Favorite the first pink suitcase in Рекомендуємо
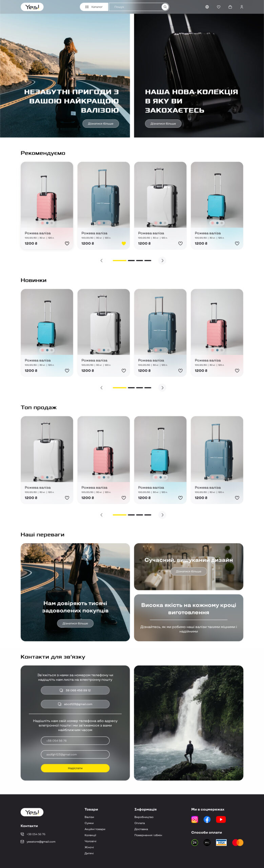Viewport: 264px width, 868px height. click(67, 243)
